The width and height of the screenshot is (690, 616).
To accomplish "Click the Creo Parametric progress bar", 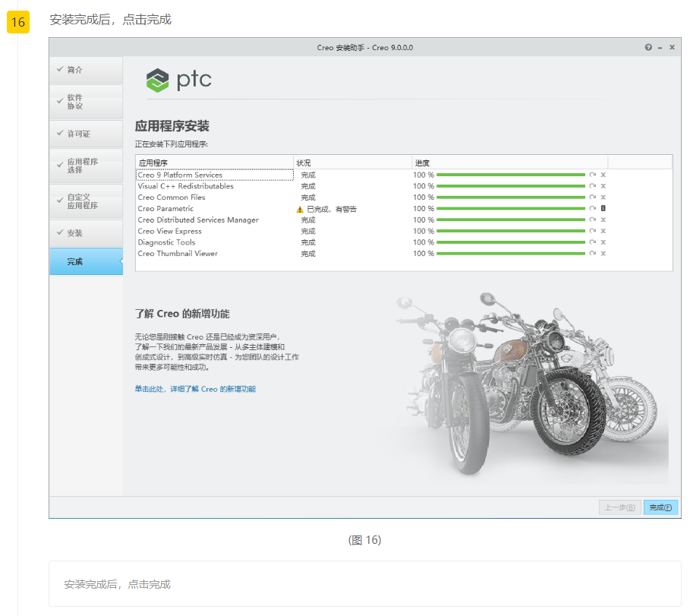I will 510,208.
